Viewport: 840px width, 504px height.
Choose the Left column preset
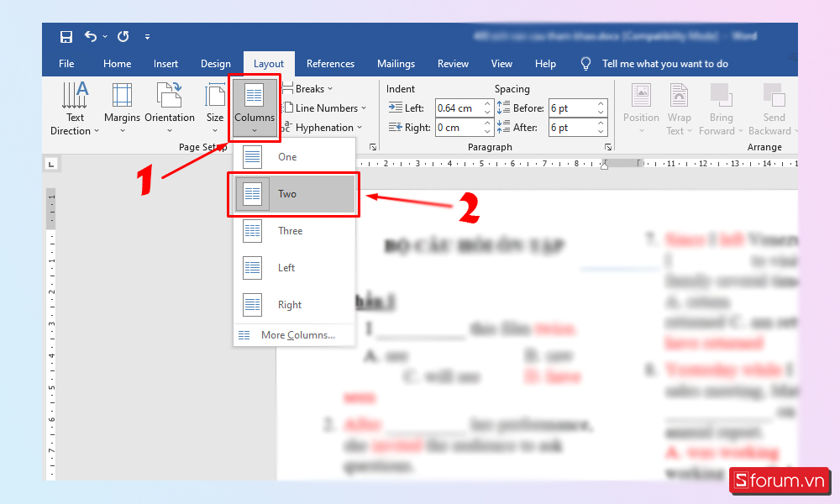coord(294,268)
